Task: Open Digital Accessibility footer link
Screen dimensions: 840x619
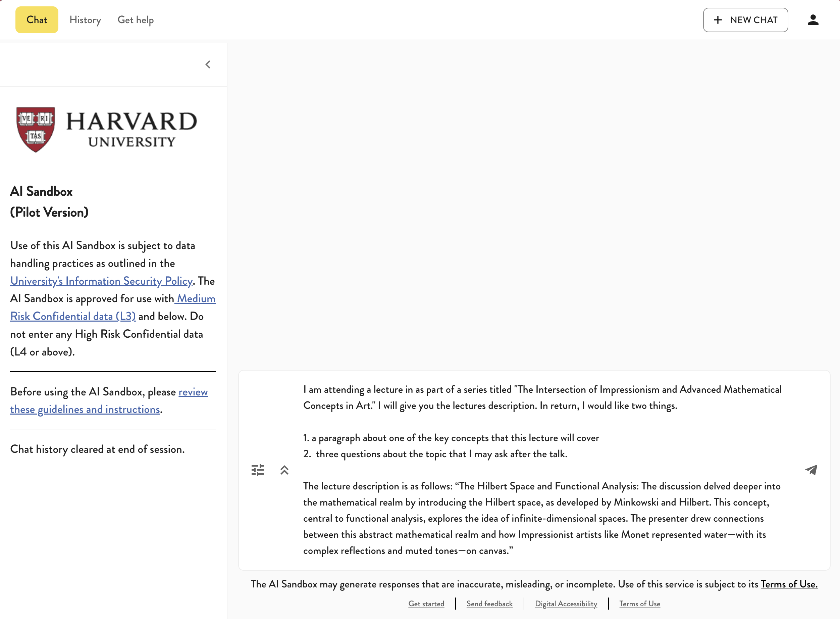Action: (x=566, y=604)
